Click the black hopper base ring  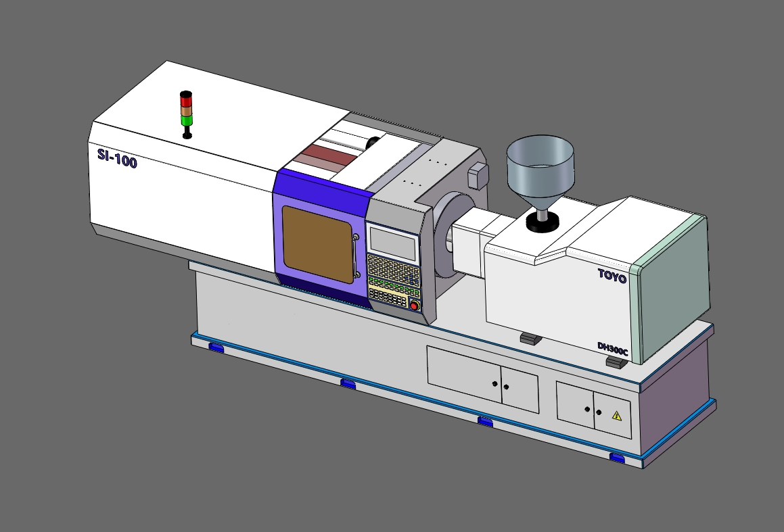coord(543,223)
